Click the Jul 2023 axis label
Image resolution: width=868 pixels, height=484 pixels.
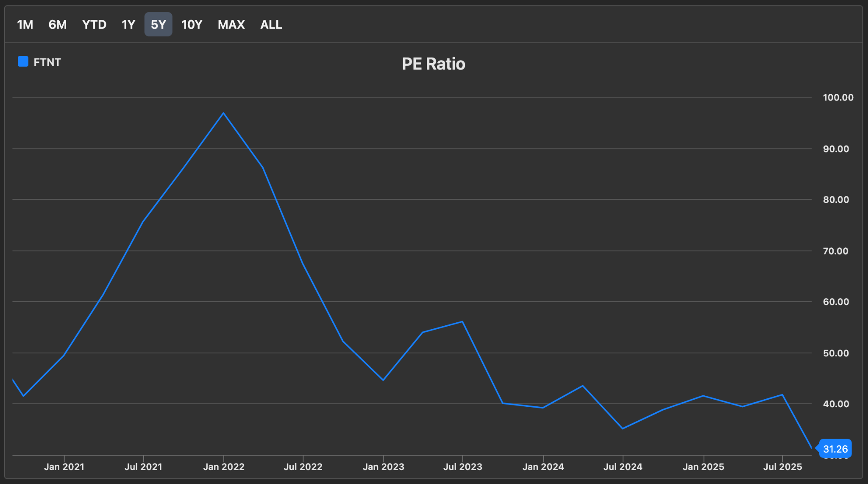tap(462, 467)
